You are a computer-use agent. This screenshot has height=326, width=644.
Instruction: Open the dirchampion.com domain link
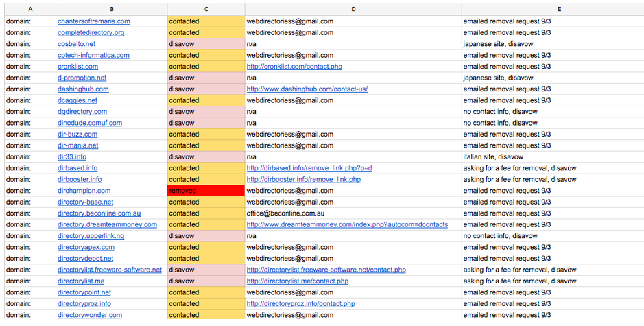pyautogui.click(x=84, y=191)
